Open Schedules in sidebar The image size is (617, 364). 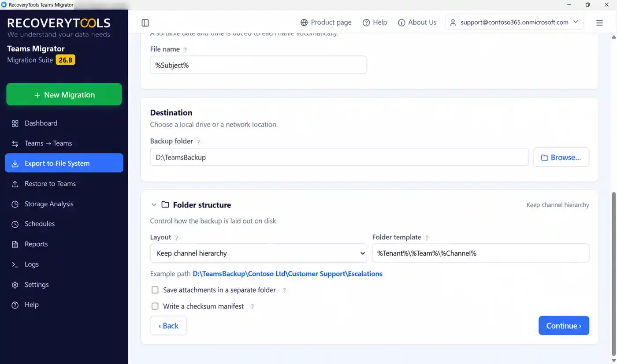click(64, 224)
